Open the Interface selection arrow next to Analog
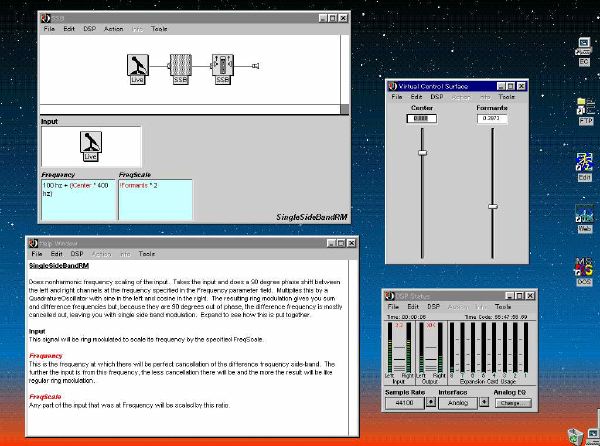The image size is (600, 446). click(x=486, y=403)
